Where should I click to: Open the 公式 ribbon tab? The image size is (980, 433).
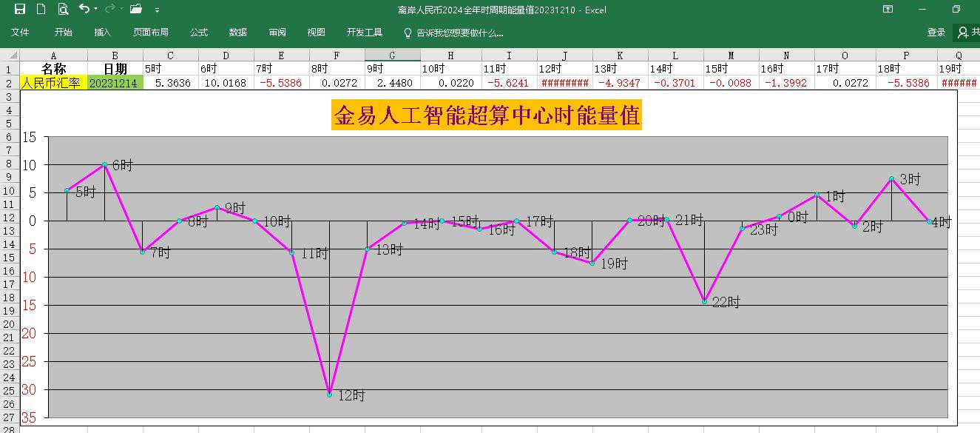coord(199,33)
